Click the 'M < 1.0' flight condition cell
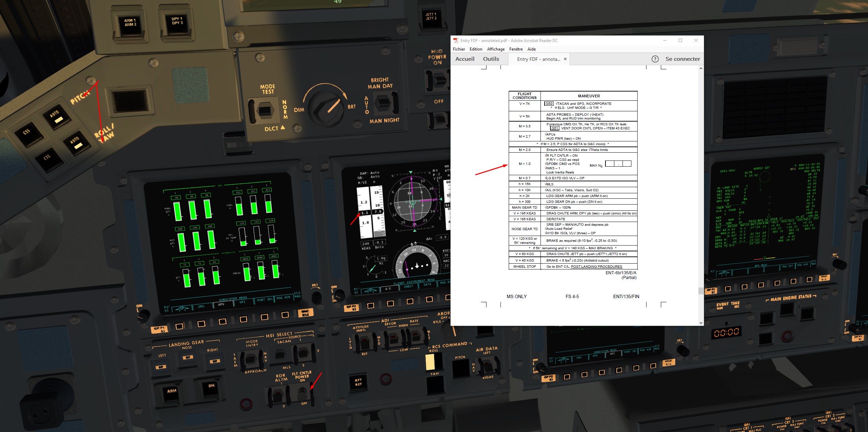This screenshot has width=868, height=432. 524,164
